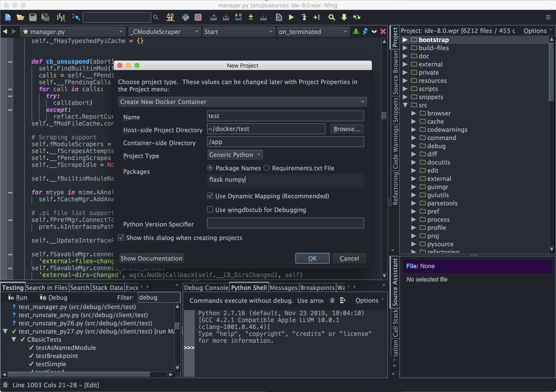Click the red wrench configuration icon
This screenshot has height=392, width=556.
tap(198, 17)
